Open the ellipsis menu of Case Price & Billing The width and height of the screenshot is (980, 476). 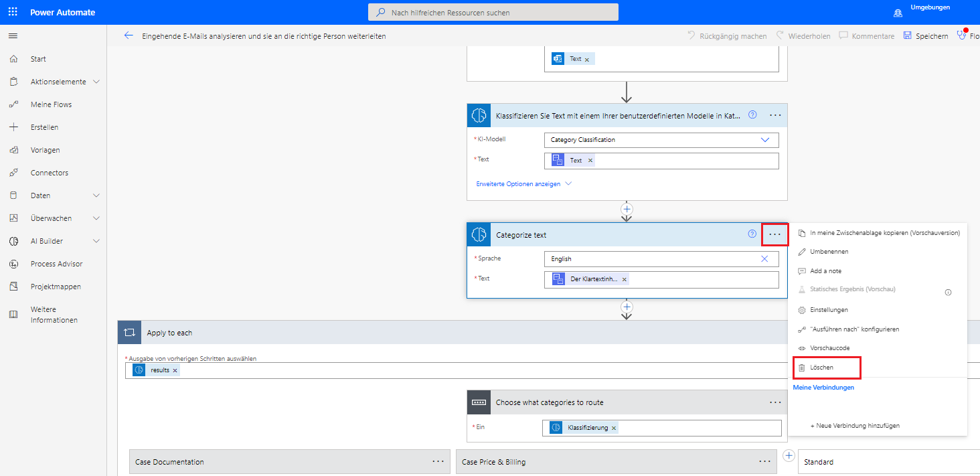click(x=764, y=461)
